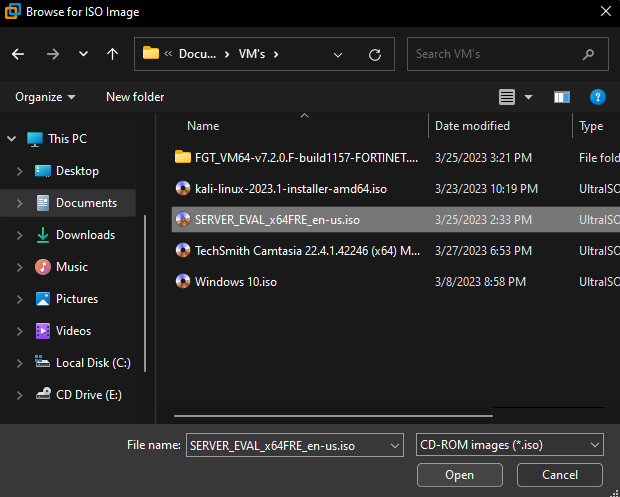Click the File name text field
620x497 pixels.
click(x=287, y=446)
